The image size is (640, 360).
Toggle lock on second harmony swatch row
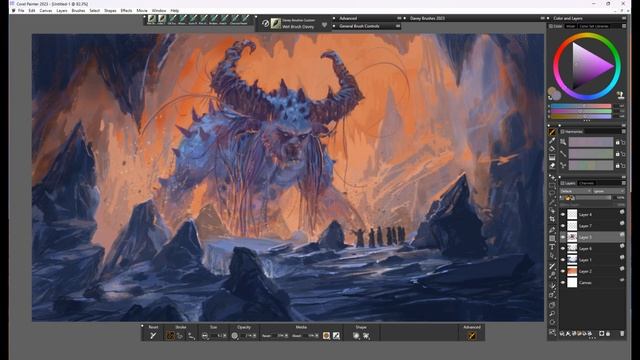tap(618, 154)
